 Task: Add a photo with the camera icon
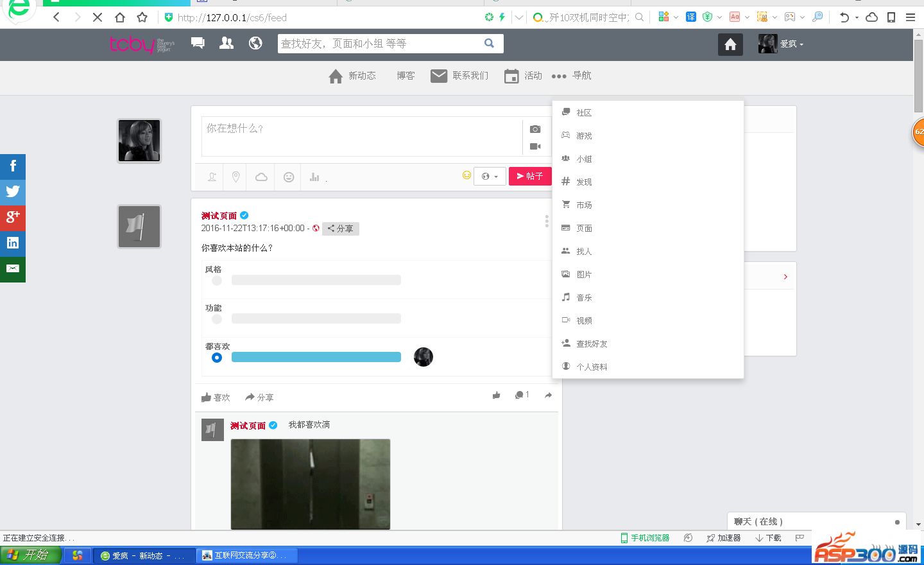[x=535, y=129]
